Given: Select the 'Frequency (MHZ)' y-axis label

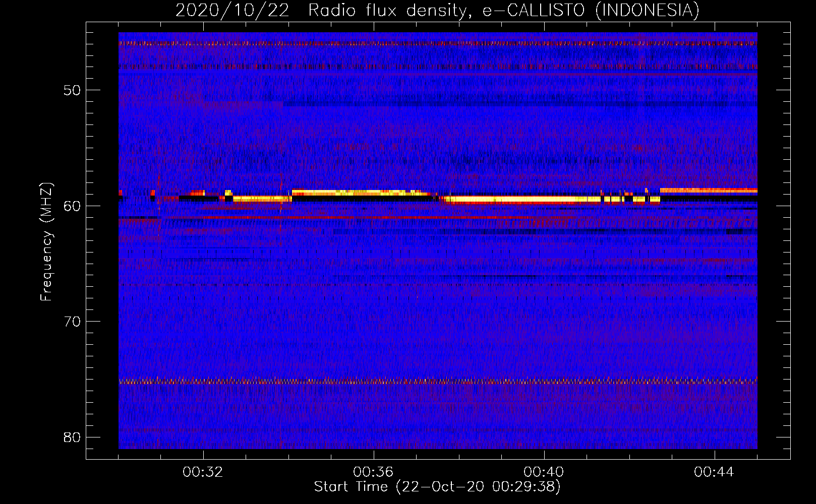Looking at the screenshot, I should [x=46, y=242].
